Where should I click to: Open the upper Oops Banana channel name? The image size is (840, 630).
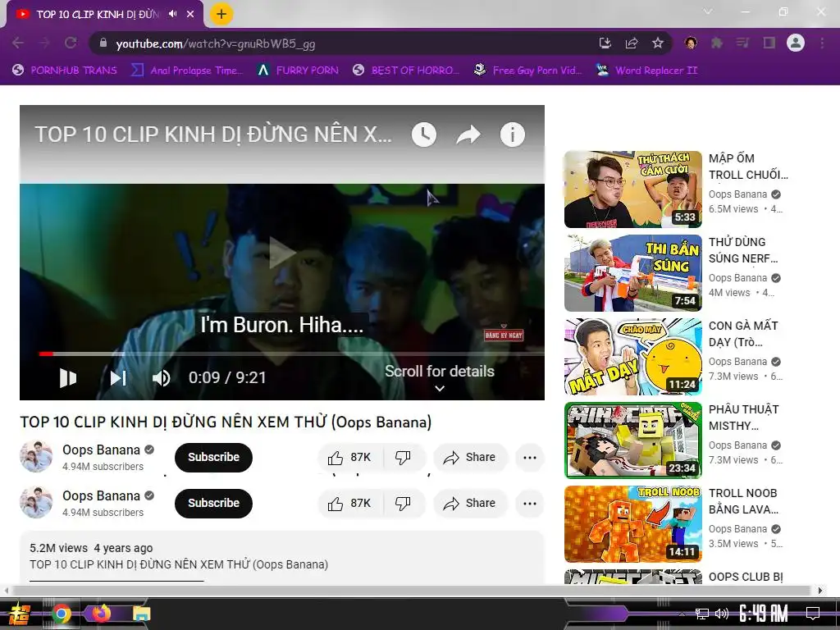point(101,450)
